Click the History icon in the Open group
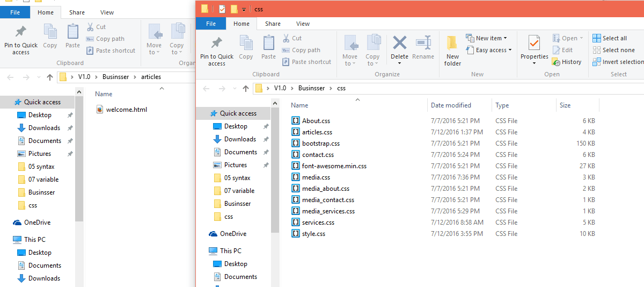Viewport: 644px width, 287px height. [x=567, y=62]
